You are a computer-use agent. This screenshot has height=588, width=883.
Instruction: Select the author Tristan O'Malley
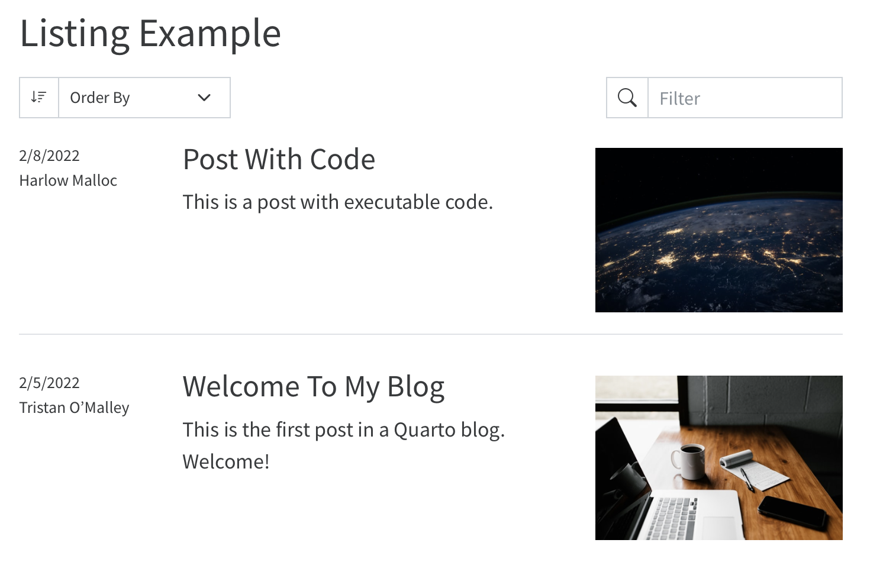tap(75, 407)
